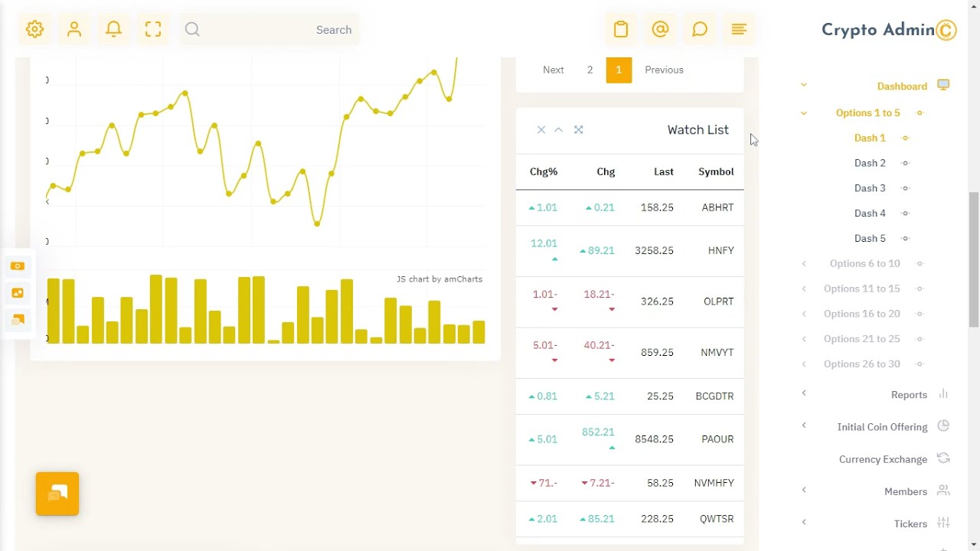Select Dash 2 menu item
980x551 pixels.
click(870, 163)
